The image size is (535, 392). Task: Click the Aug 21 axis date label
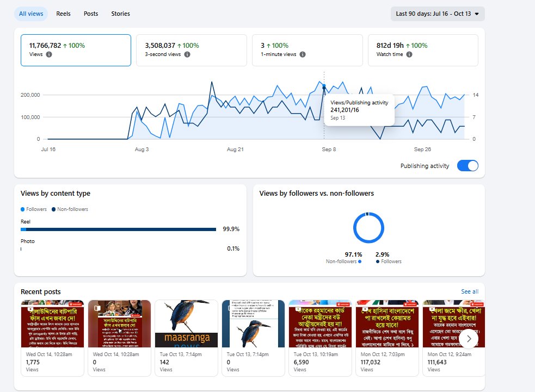coord(235,150)
